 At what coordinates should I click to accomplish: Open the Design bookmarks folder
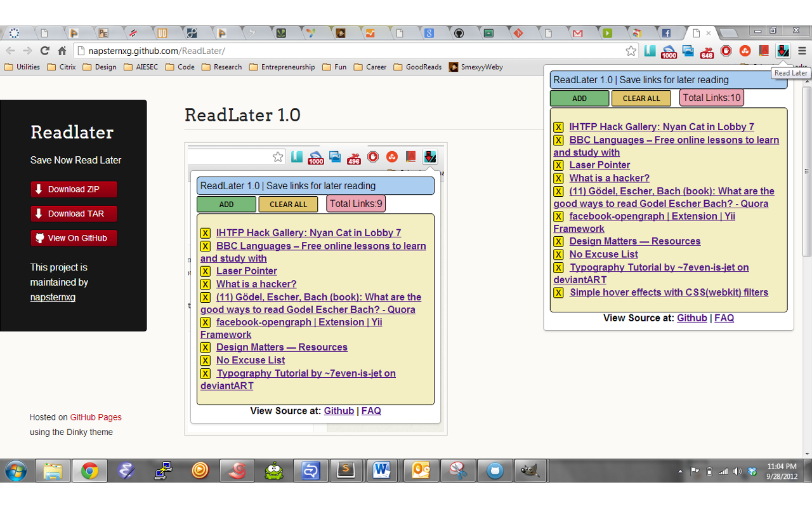point(99,67)
